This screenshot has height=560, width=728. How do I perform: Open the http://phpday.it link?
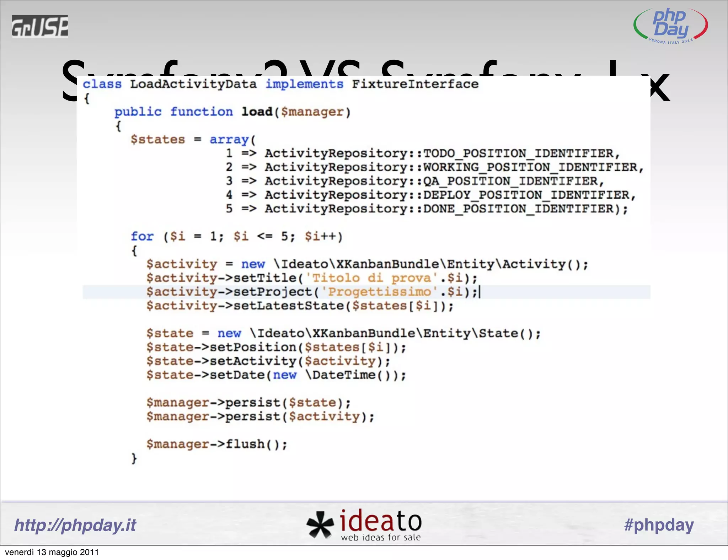point(75,525)
